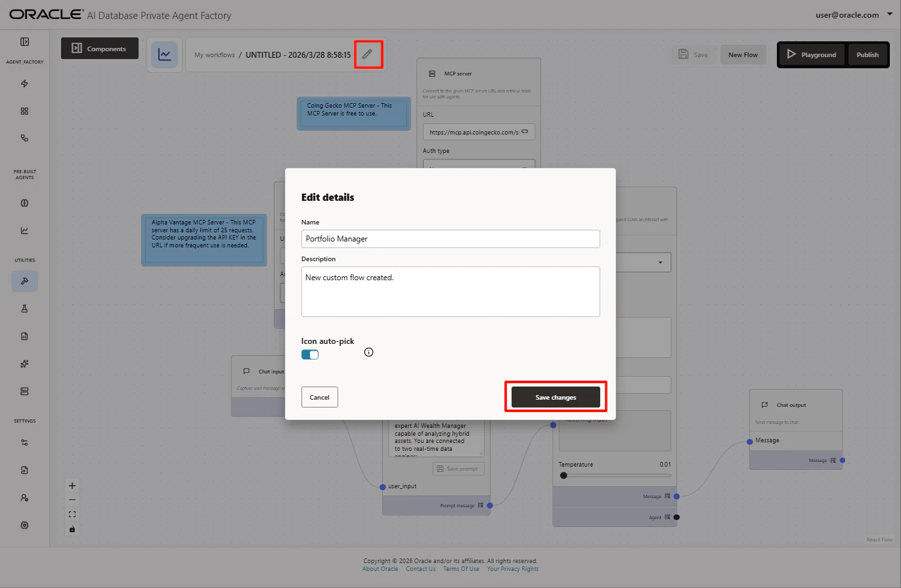Open the line chart icon in left sidebar
901x588 pixels.
24,230
